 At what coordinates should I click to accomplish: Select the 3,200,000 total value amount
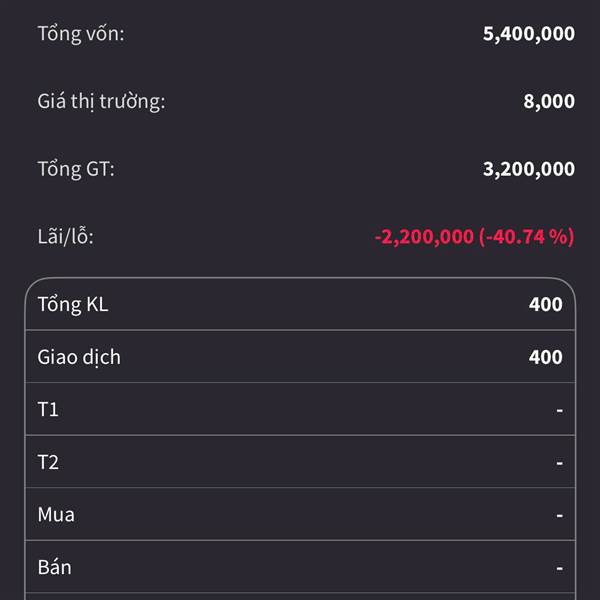coord(528,169)
